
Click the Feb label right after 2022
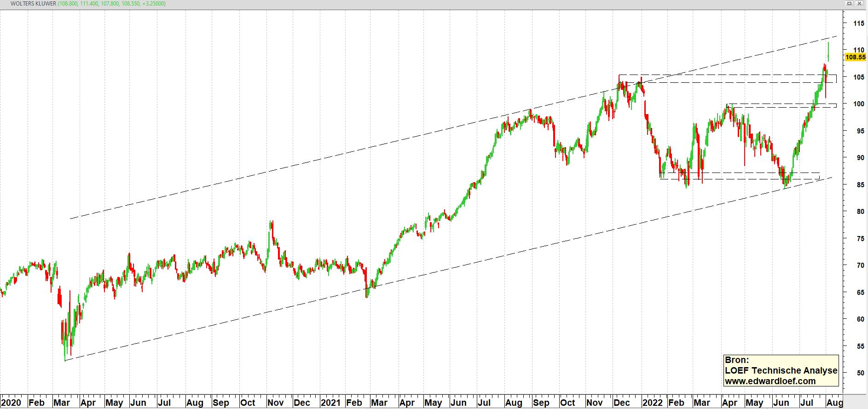(676, 403)
